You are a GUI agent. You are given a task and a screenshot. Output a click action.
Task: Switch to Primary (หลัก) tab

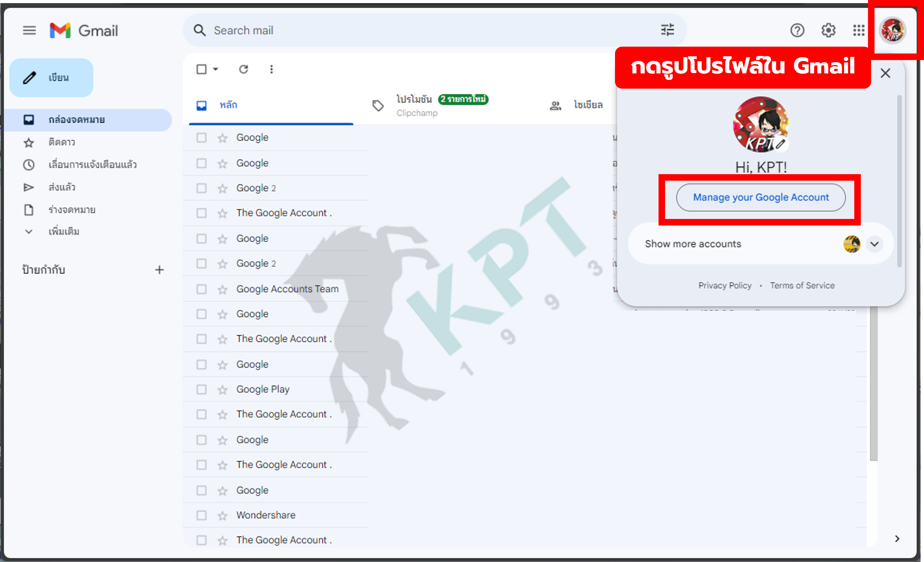point(271,105)
